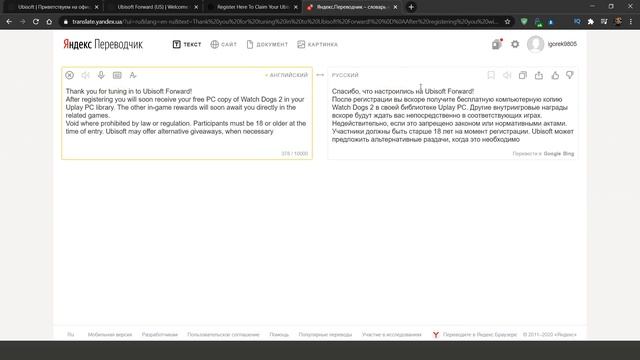Copy the translated text
The width and height of the screenshot is (640, 360).
(x=523, y=75)
